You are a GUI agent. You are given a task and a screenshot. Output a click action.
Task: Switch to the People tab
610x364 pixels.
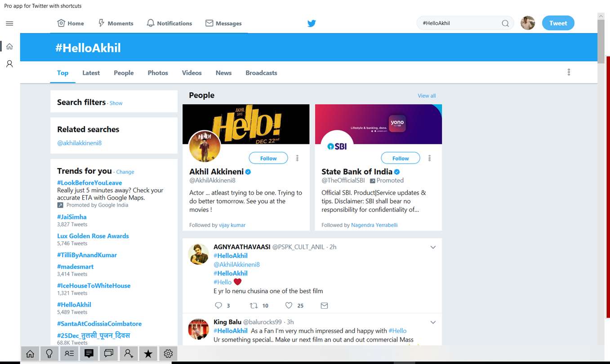(x=124, y=73)
